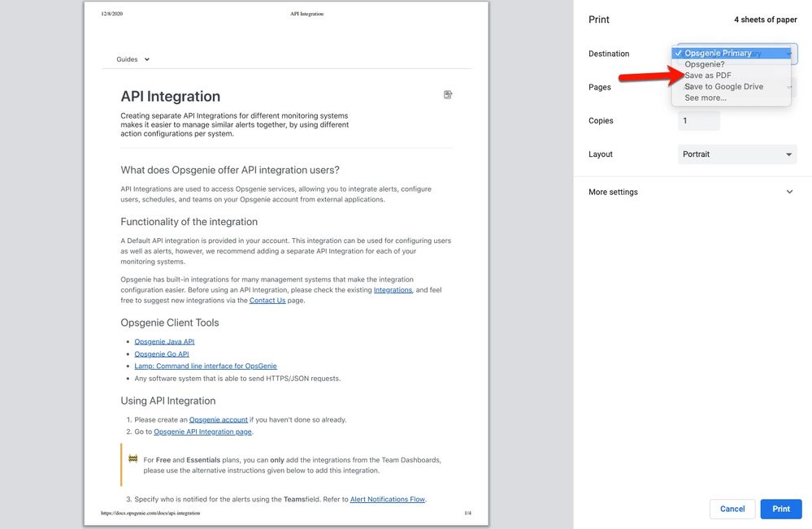Click '4 sheets of paper' text
This screenshot has width=812, height=529.
[766, 20]
